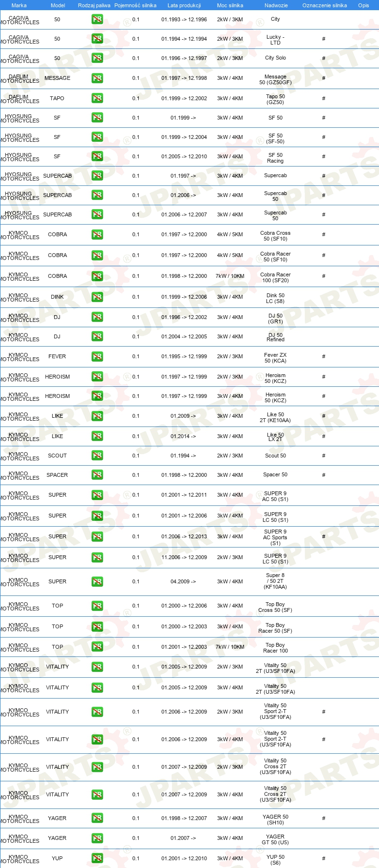Viewport: 379px width, 868px height.
Task: Click the Nadwozie column header
Action: point(276,5)
